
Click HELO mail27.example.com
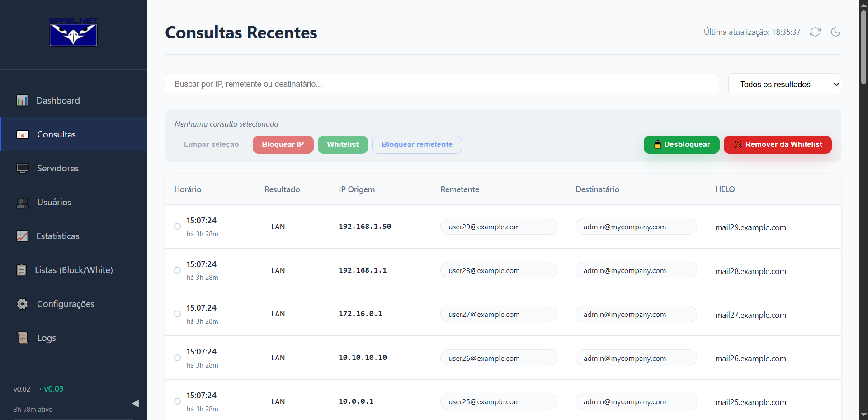(750, 315)
